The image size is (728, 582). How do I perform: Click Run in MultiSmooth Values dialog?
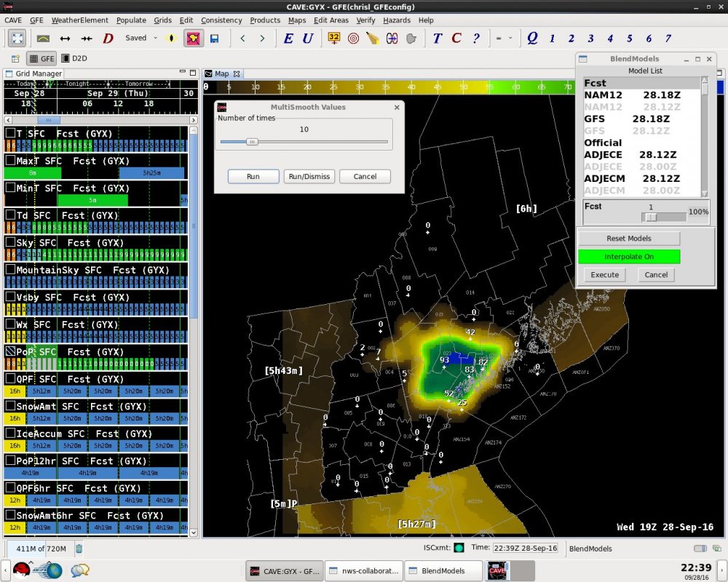(x=253, y=176)
